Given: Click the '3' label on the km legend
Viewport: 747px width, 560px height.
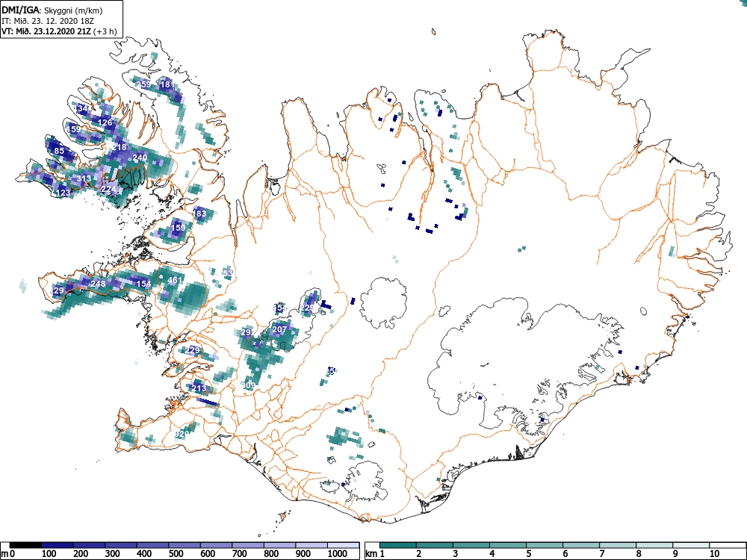Looking at the screenshot, I should [x=456, y=554].
